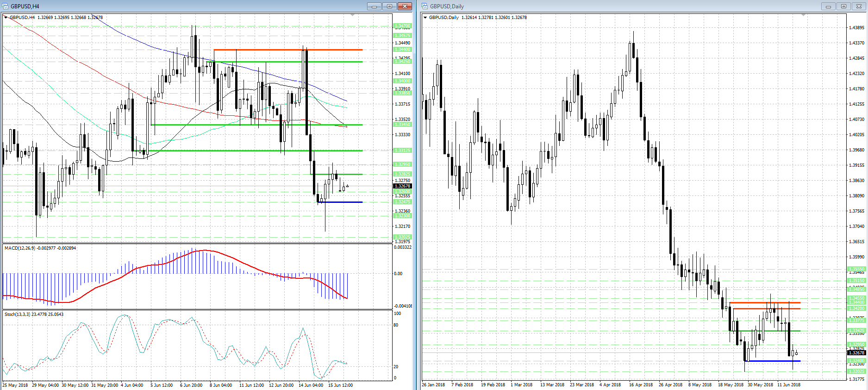Open one-click trading arrow on H4 chart
Screen dimensions: 868x390
[6, 18]
